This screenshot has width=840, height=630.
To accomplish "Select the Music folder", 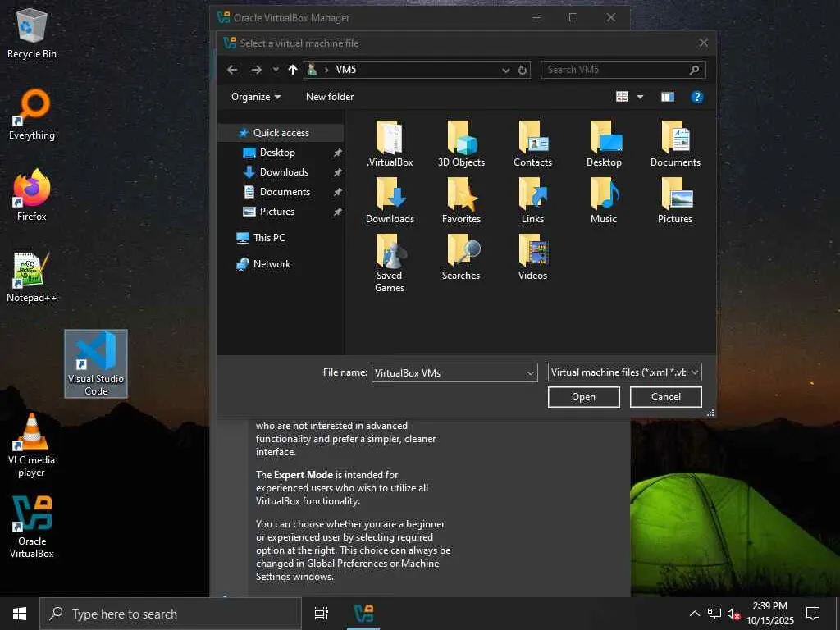I will 604,200.
